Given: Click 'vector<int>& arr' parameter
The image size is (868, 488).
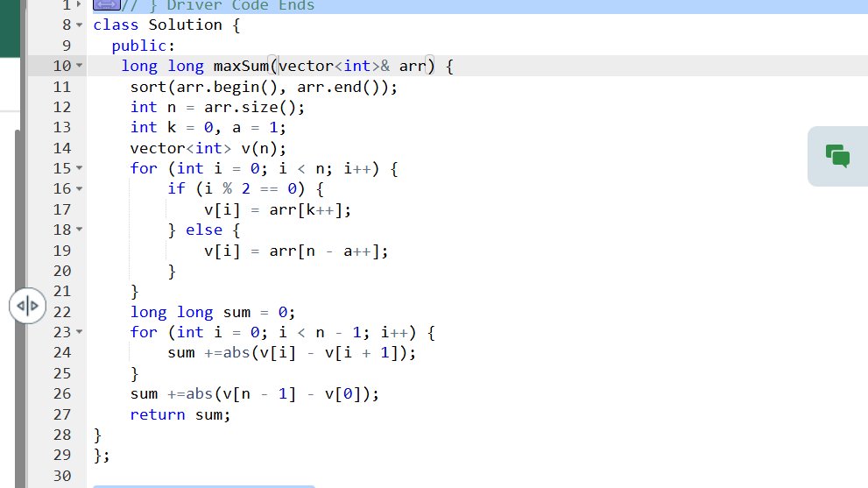Looking at the screenshot, I should click(x=351, y=66).
